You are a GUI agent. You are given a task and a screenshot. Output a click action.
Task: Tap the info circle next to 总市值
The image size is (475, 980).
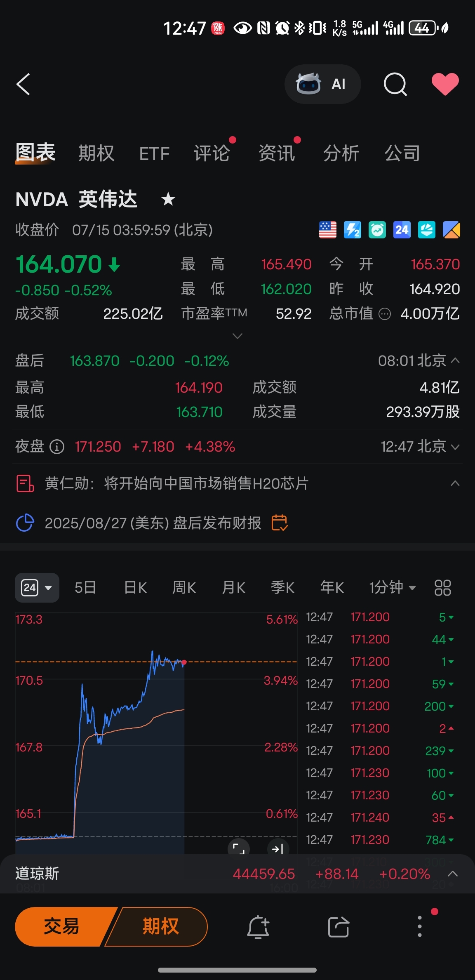click(384, 314)
